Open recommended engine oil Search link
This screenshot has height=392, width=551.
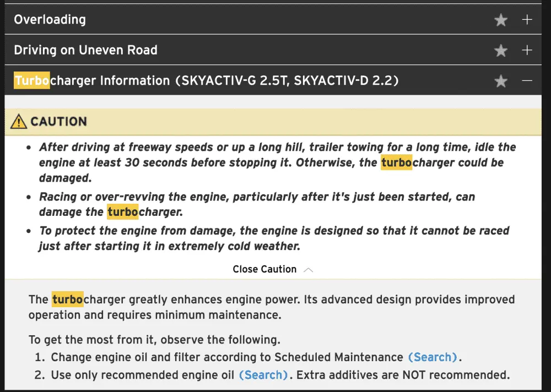[x=263, y=375]
